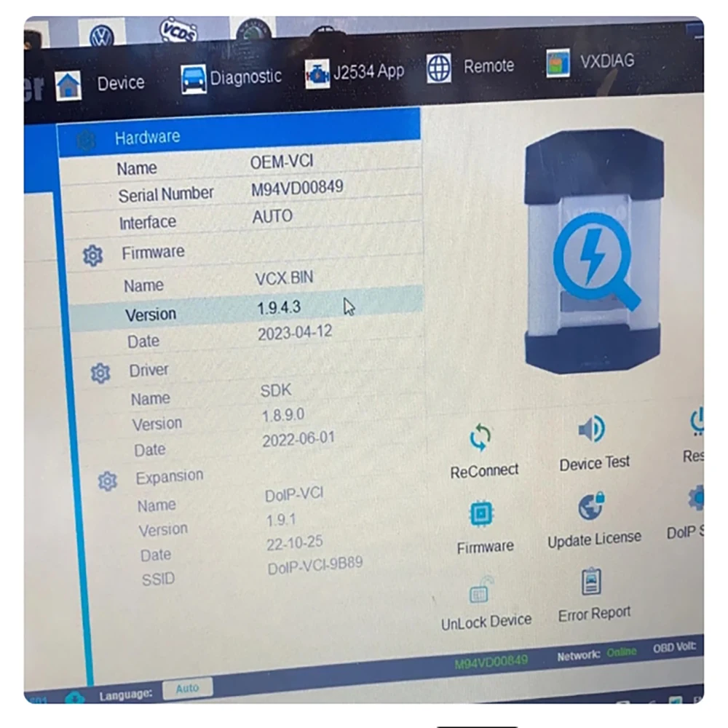Click the highlighted firmware Version row label
This screenshot has height=728, width=728.
coord(151,314)
